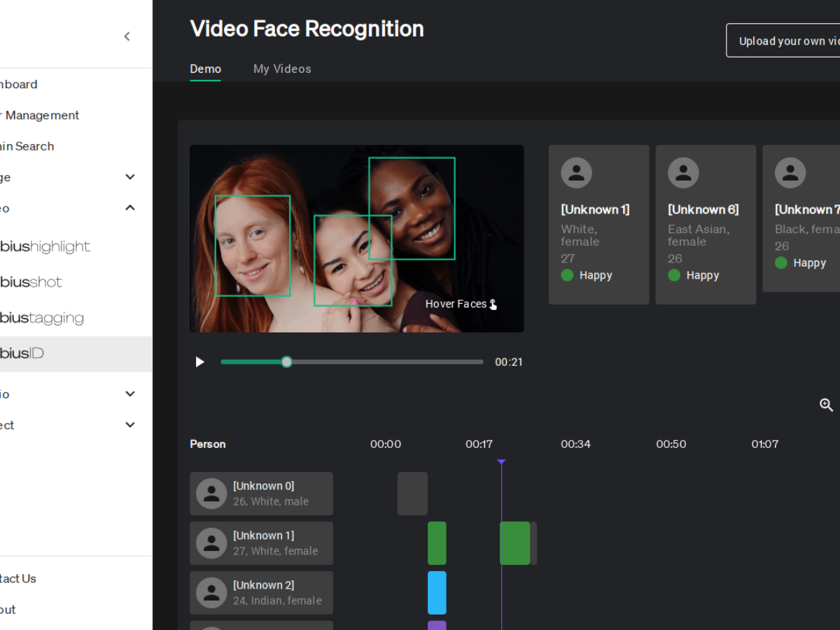This screenshot has height=630, width=840.
Task: Click avatar icon on Unknown 1 card
Action: (576, 172)
